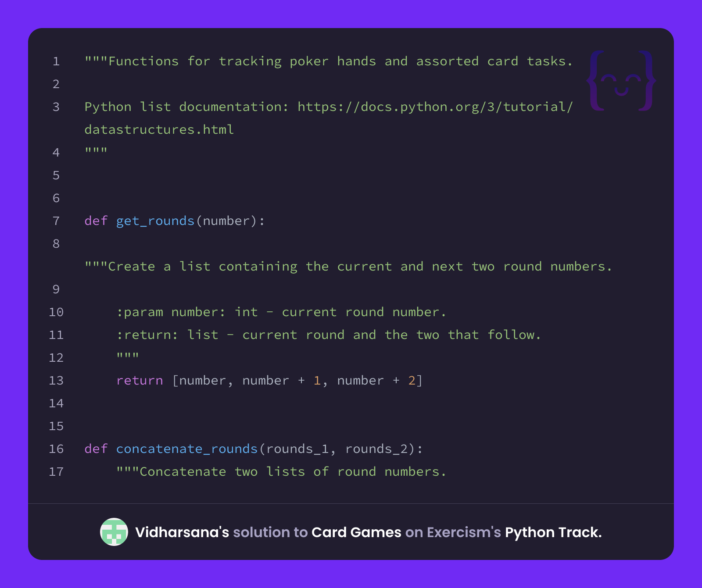Image resolution: width=702 pixels, height=588 pixels.
Task: Click the return keyword on line 13
Action: click(140, 381)
